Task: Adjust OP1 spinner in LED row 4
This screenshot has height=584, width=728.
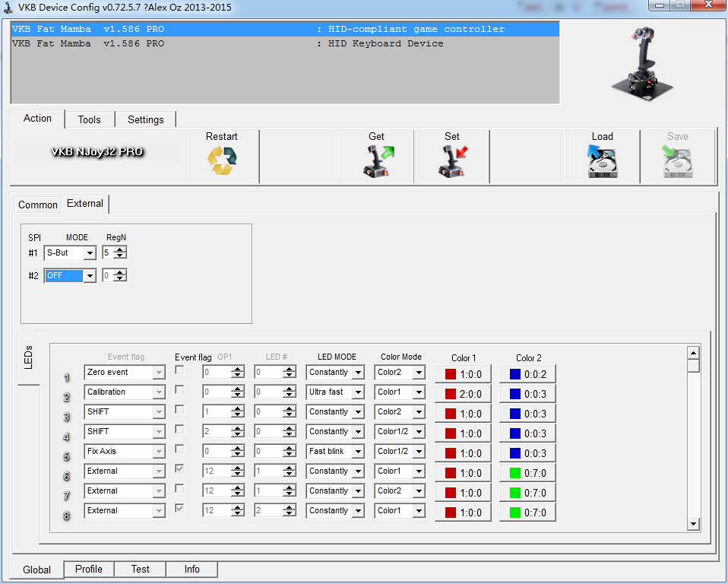Action: click(238, 432)
